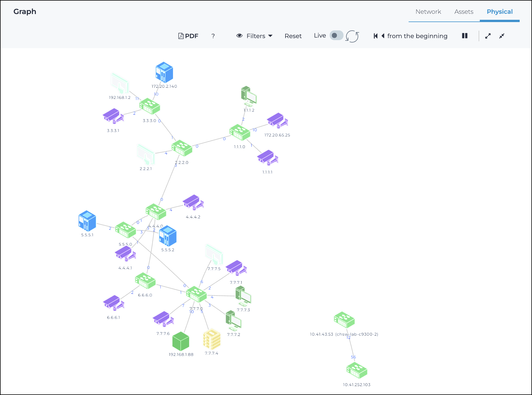The image size is (532, 395).
Task: Collapse graph with the compress arrows icon
Action: click(502, 36)
